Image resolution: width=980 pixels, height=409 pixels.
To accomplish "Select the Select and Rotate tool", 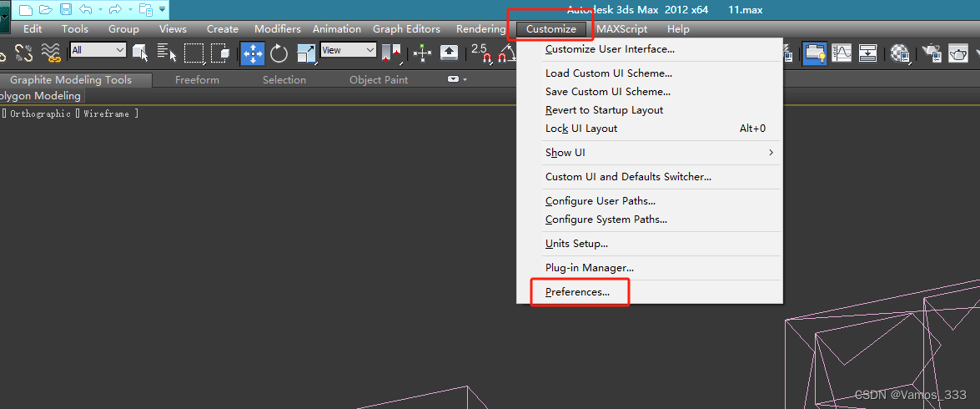I will (279, 53).
